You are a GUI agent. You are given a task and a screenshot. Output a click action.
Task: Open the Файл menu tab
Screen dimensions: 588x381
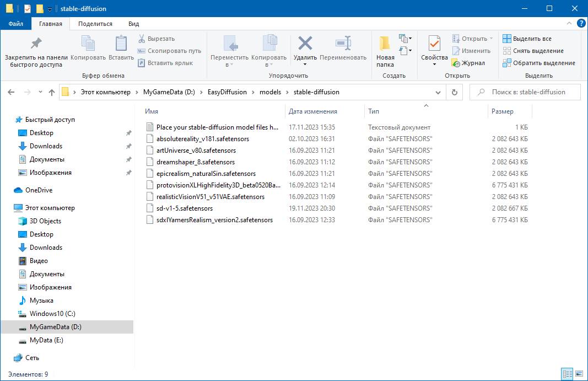click(x=15, y=24)
